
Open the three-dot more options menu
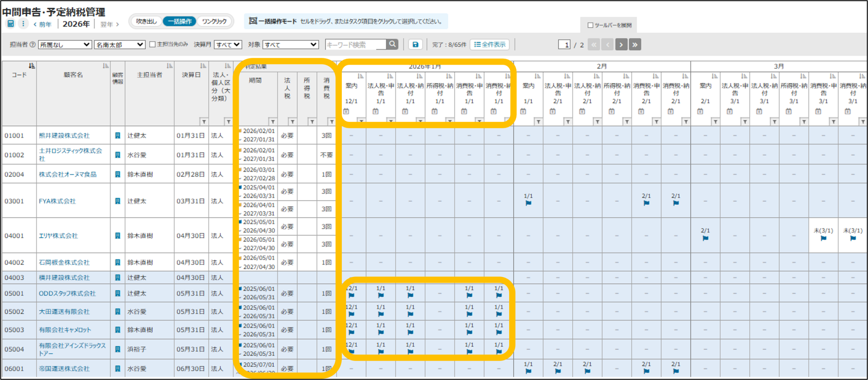pos(23,24)
